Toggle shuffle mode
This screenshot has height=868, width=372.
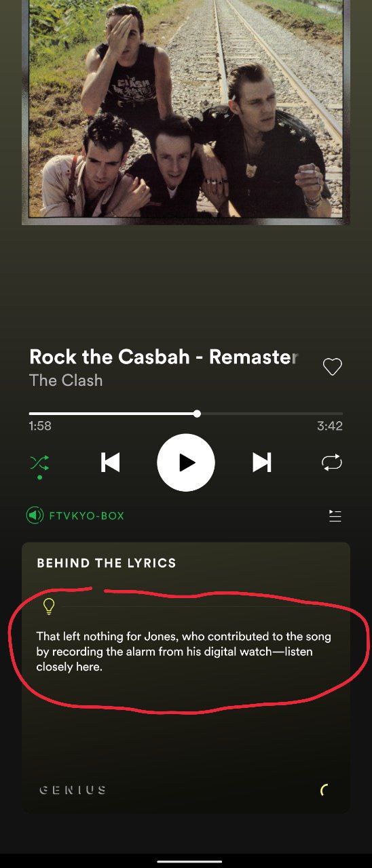[x=39, y=463]
